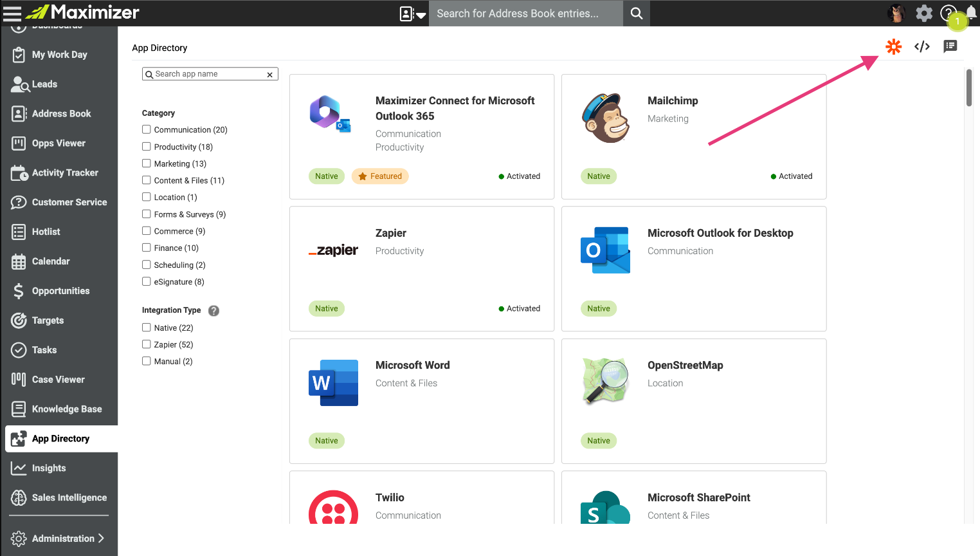The width and height of the screenshot is (980, 556).
Task: Open the notifications bell
Action: coord(971,13)
